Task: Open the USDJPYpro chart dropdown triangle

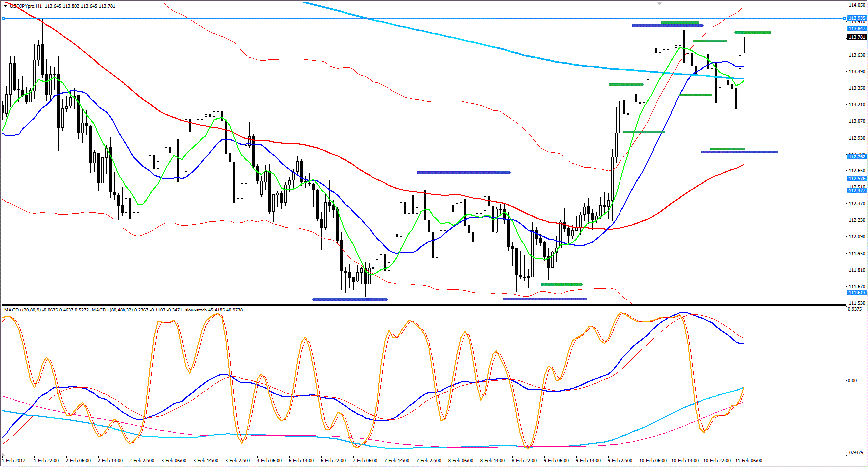Action: 5,6
